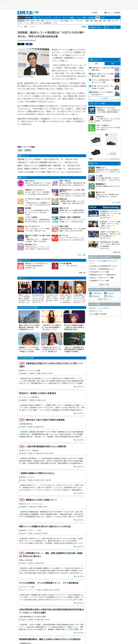Open 物流会社で一般事務 job listing title
Viewport: 138px width, 644px height.
pyautogui.click(x=38, y=393)
